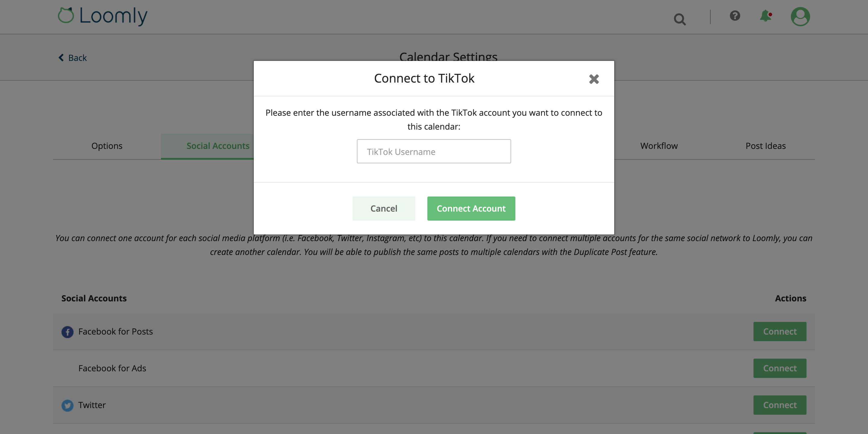Click the TikTok Username input field

coord(434,151)
